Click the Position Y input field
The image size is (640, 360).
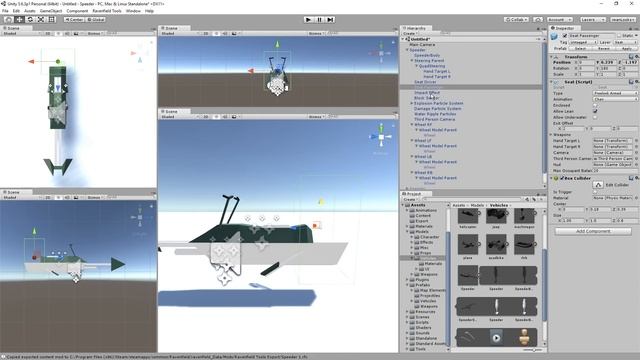coord(609,62)
